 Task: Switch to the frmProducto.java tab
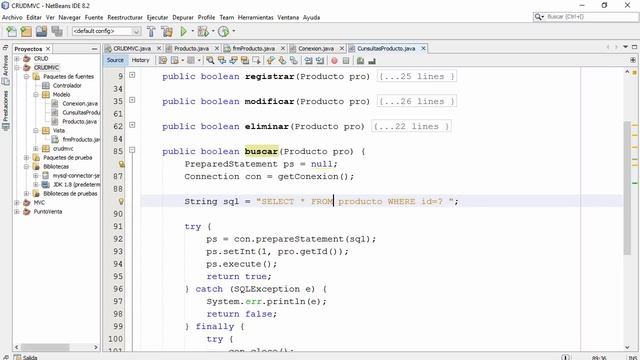(253, 49)
